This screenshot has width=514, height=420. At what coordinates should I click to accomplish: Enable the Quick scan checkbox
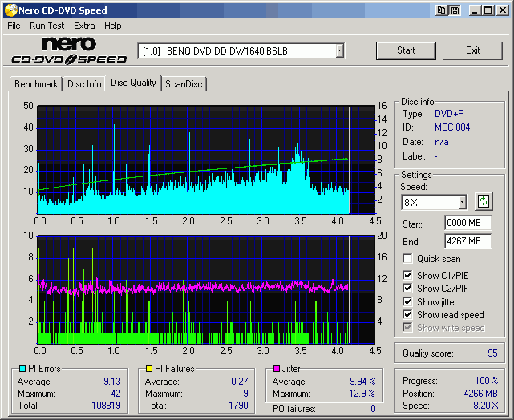[407, 259]
